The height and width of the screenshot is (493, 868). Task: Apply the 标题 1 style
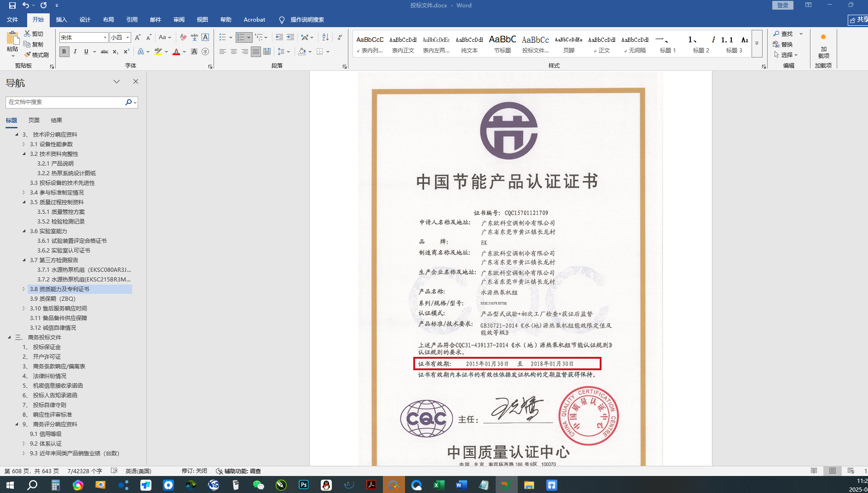click(x=668, y=44)
